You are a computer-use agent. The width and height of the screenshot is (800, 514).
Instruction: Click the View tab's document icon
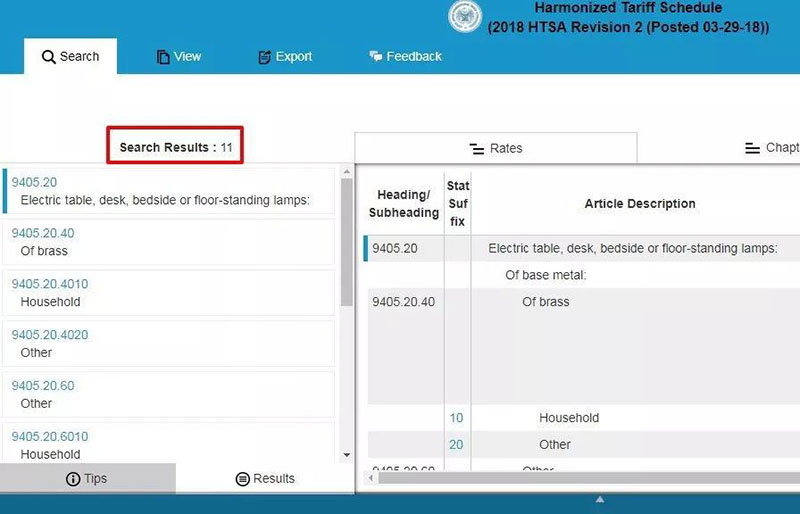pyautogui.click(x=163, y=57)
